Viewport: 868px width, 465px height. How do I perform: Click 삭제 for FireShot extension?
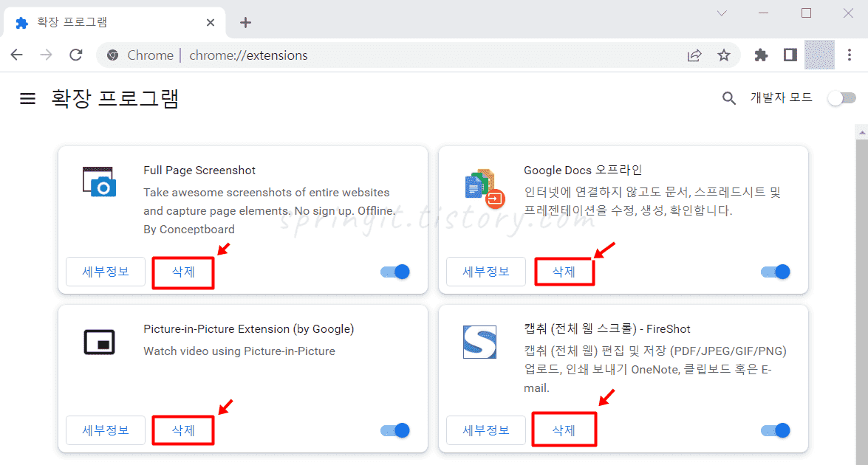coord(564,430)
